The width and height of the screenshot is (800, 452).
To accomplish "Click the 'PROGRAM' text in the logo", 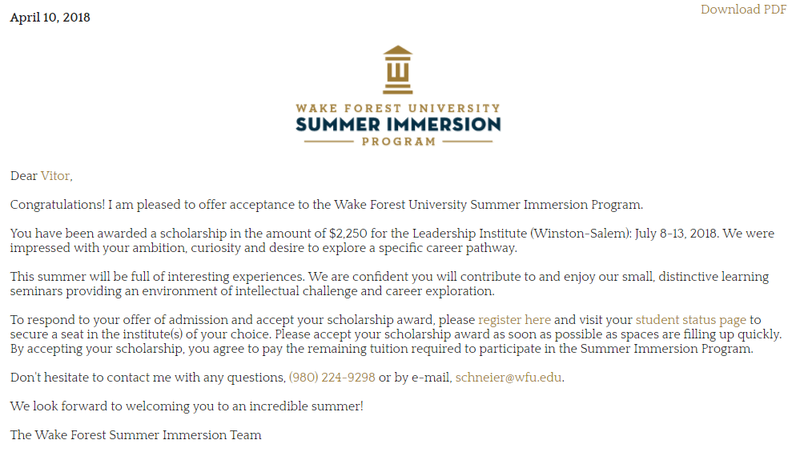I will pos(398,141).
